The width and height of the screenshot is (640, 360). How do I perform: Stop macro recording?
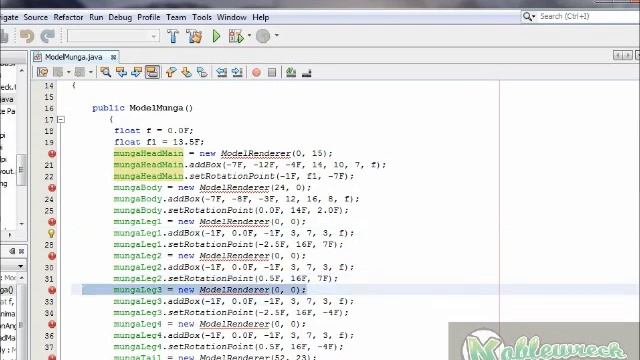272,73
